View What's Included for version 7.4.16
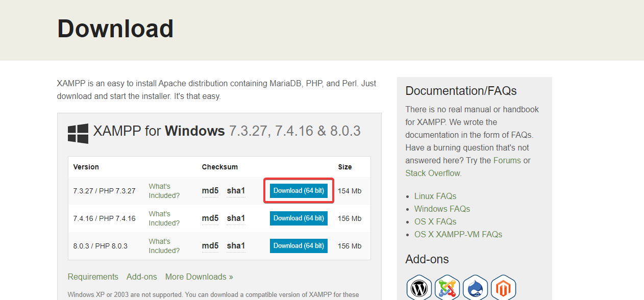644x300 pixels. (x=164, y=218)
